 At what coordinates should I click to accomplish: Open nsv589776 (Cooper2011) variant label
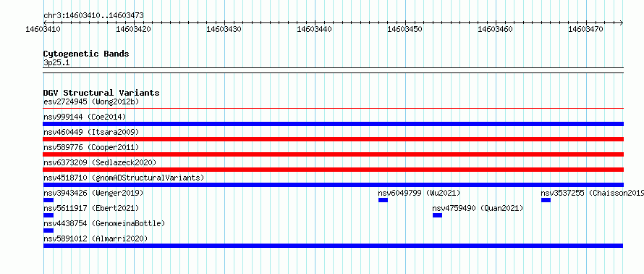(x=91, y=147)
